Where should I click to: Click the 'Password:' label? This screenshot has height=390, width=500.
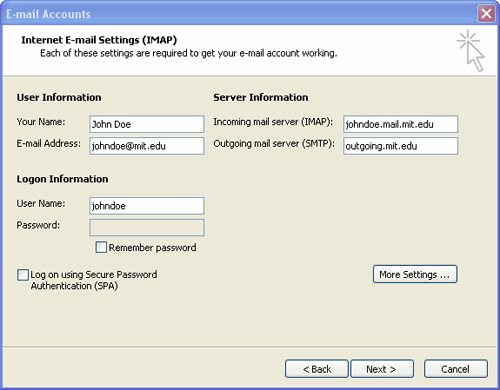click(x=38, y=225)
